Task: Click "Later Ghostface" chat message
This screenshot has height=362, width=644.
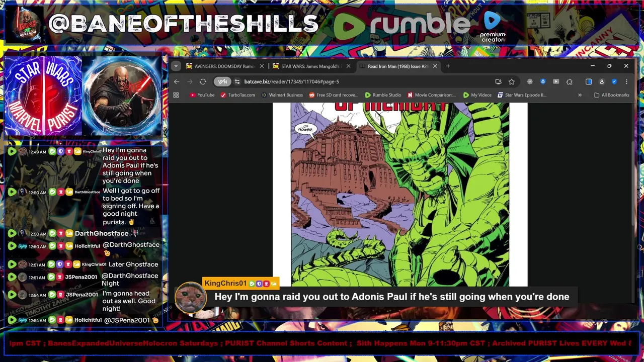Action: coord(133,264)
